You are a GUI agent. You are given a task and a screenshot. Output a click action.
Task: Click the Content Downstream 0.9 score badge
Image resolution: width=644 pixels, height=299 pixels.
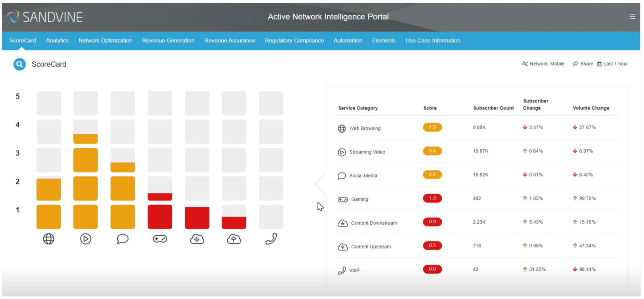pyautogui.click(x=432, y=222)
